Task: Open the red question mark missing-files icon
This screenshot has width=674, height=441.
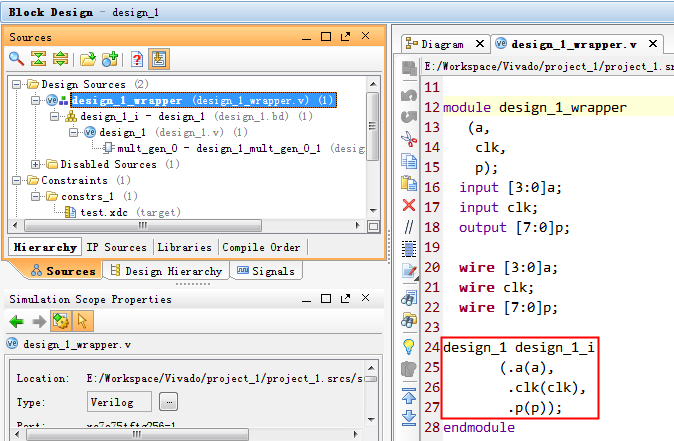Action: (137, 59)
